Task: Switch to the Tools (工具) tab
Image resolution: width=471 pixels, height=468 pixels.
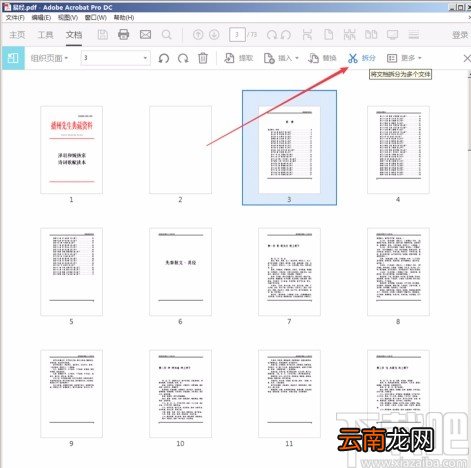Action: pyautogui.click(x=45, y=35)
